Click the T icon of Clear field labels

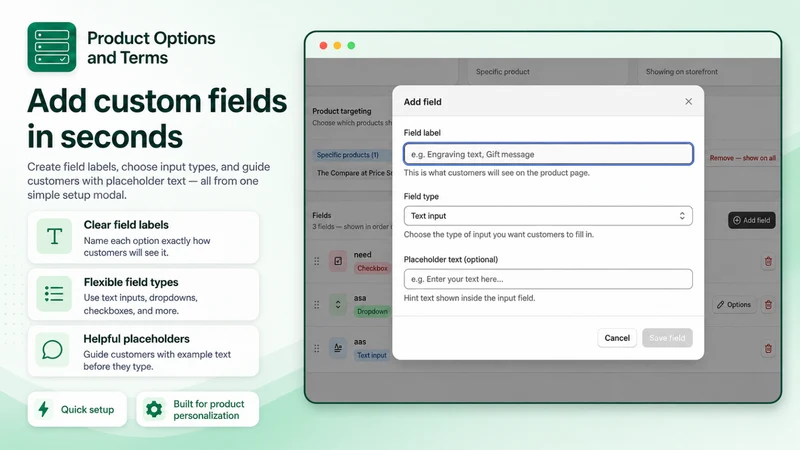[x=54, y=237]
